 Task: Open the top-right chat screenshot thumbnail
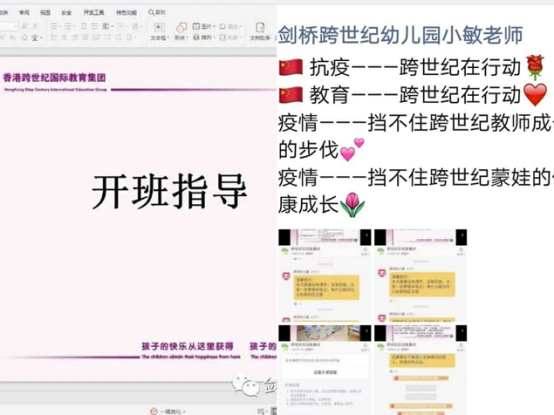tap(420, 275)
